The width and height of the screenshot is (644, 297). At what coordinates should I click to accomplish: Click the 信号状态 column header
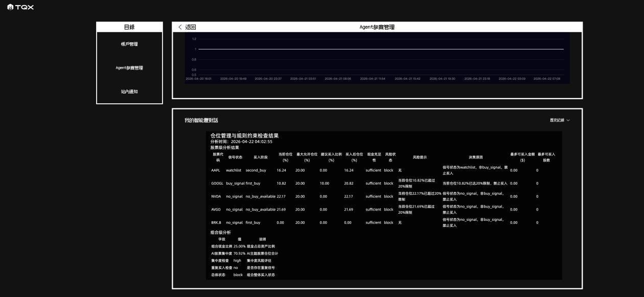coord(235,157)
